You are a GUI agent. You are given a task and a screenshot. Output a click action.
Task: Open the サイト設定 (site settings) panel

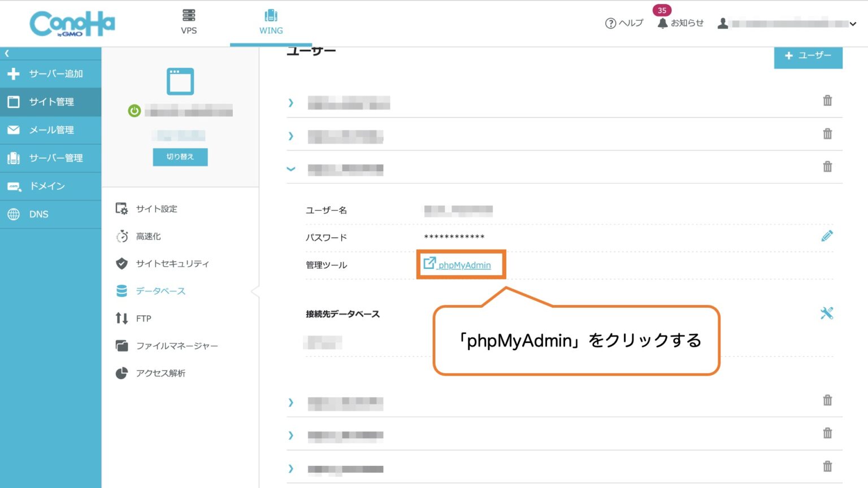click(156, 208)
